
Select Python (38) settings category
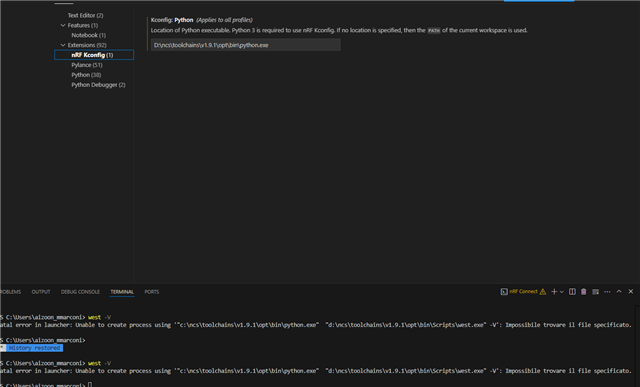coord(86,75)
